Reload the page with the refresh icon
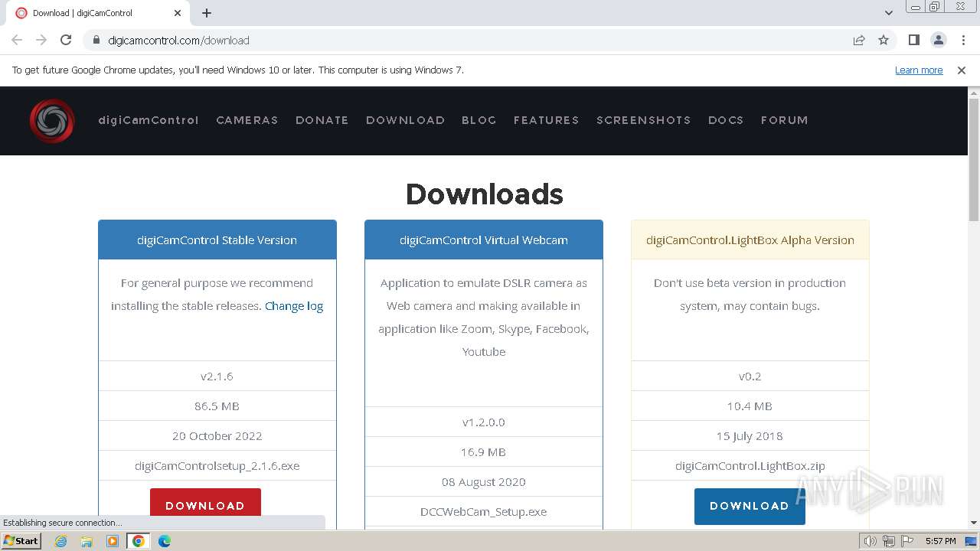 (x=66, y=40)
